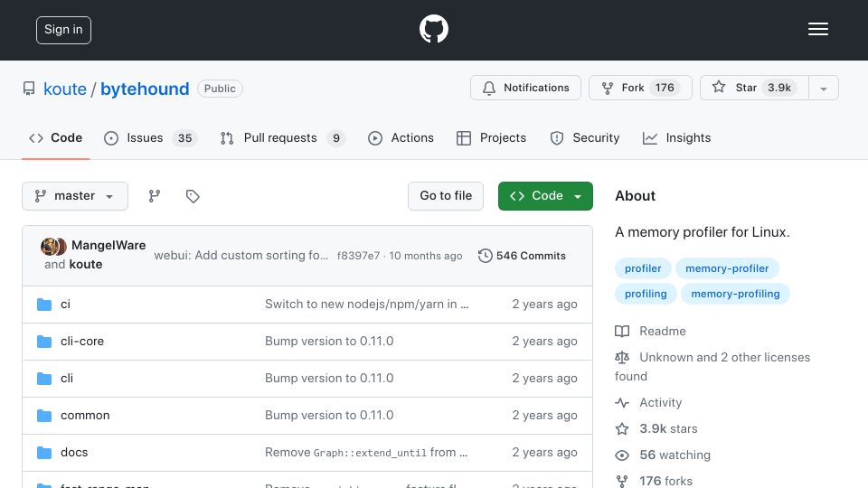This screenshot has width=868, height=488.
Task: Click the docs folder icon
Action: [x=44, y=453]
